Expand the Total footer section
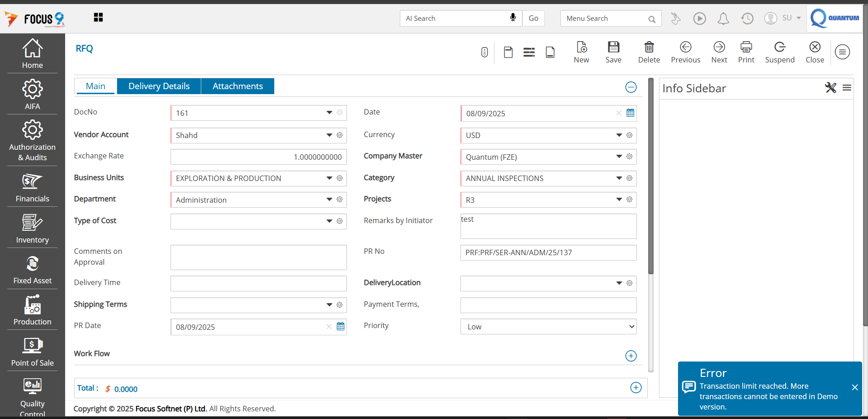This screenshot has width=868, height=419. [x=636, y=388]
